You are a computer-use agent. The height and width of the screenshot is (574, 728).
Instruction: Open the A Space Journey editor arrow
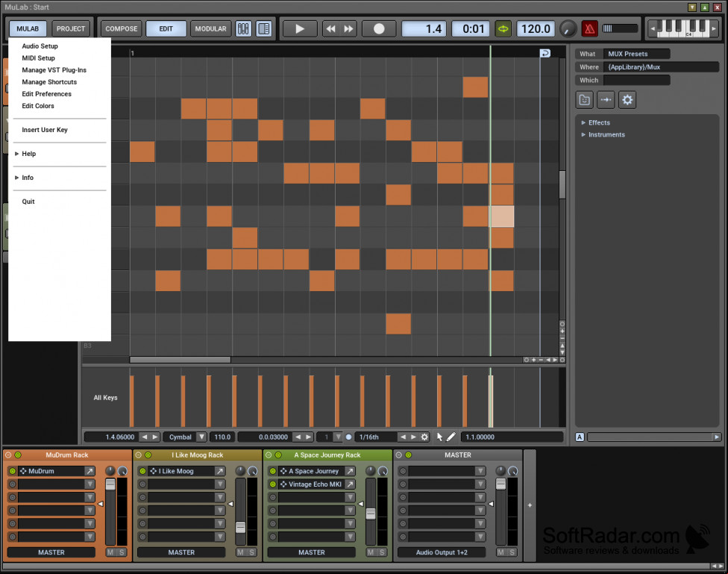coord(351,471)
